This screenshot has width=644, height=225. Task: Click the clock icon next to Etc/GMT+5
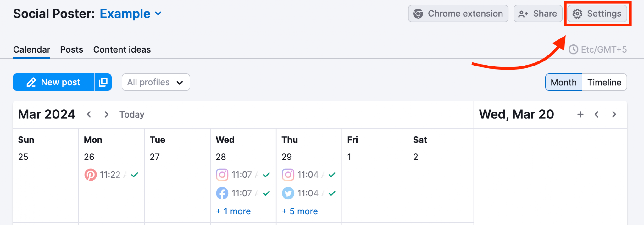(x=573, y=49)
